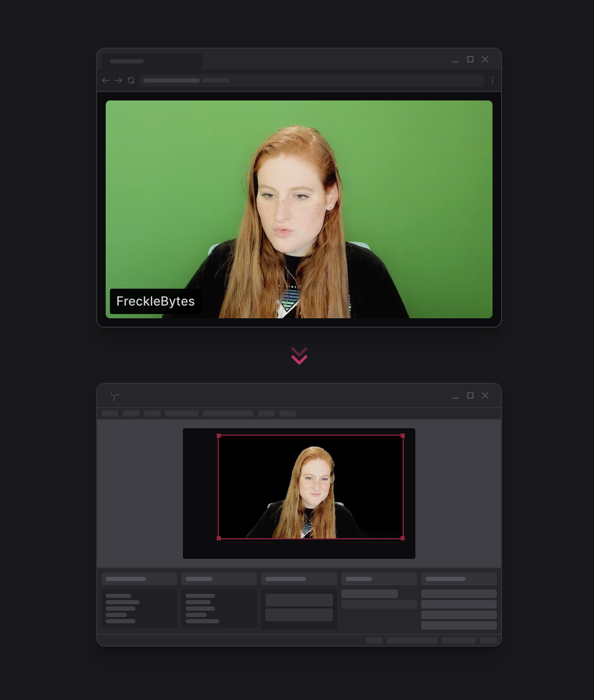Click the browser back arrow
The image size is (594, 700).
pos(106,80)
